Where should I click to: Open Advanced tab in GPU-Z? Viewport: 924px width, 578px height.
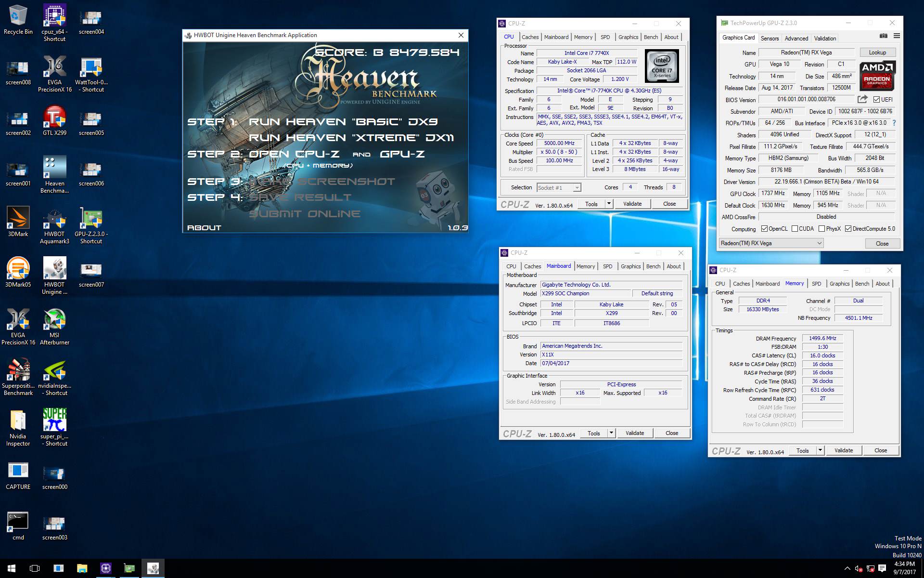tap(796, 39)
